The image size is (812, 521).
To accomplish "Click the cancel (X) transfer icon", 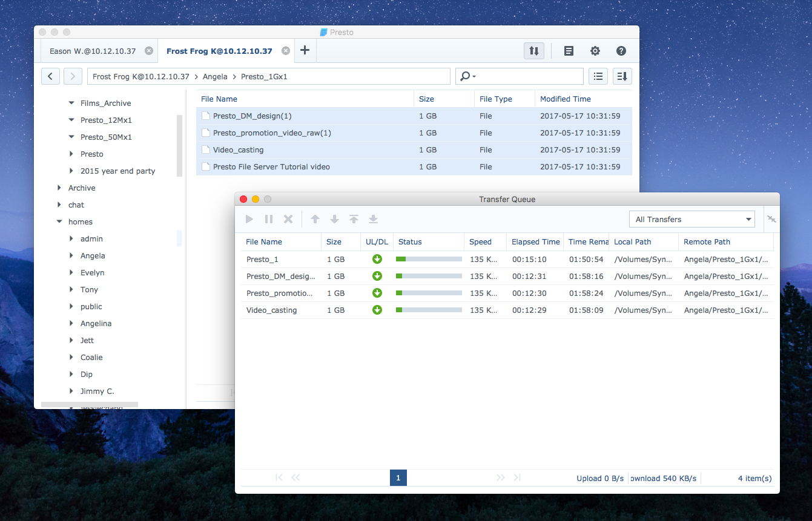I will click(288, 219).
